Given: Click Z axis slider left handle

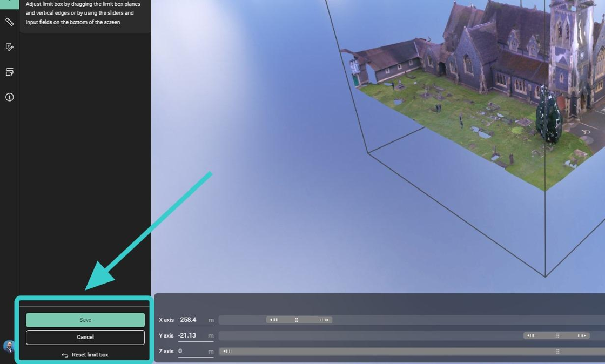Looking at the screenshot, I should [x=227, y=351].
